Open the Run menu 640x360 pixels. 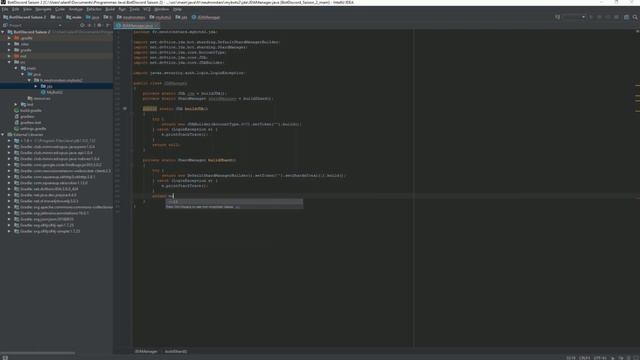[122, 9]
